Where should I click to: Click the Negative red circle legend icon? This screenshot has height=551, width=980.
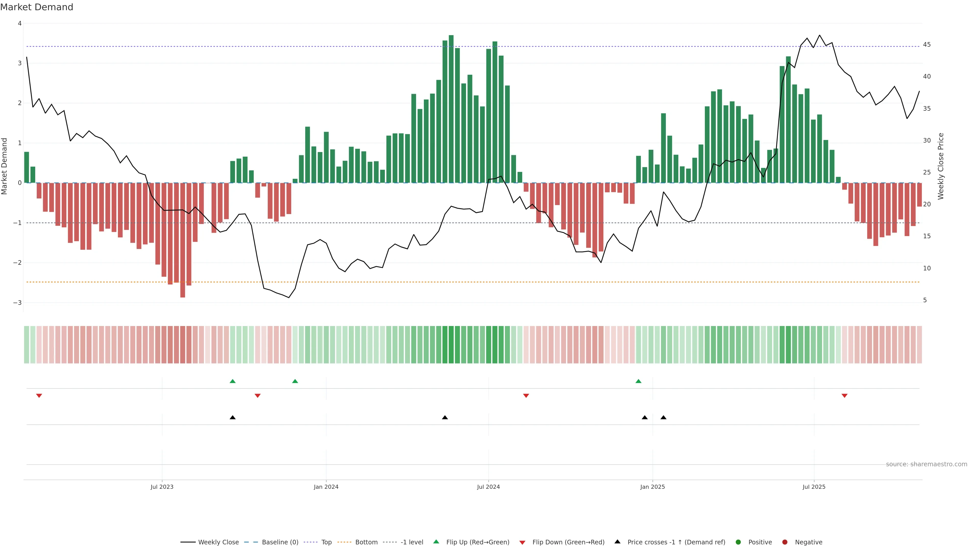pos(785,542)
